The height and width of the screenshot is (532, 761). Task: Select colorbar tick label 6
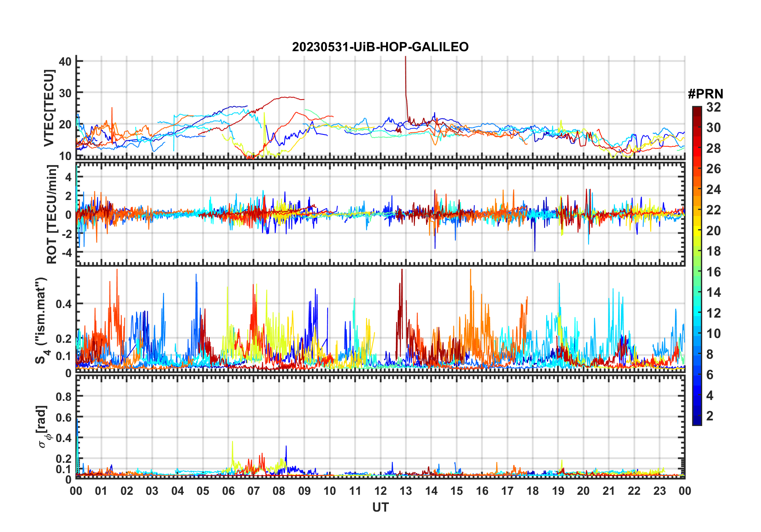coord(710,375)
